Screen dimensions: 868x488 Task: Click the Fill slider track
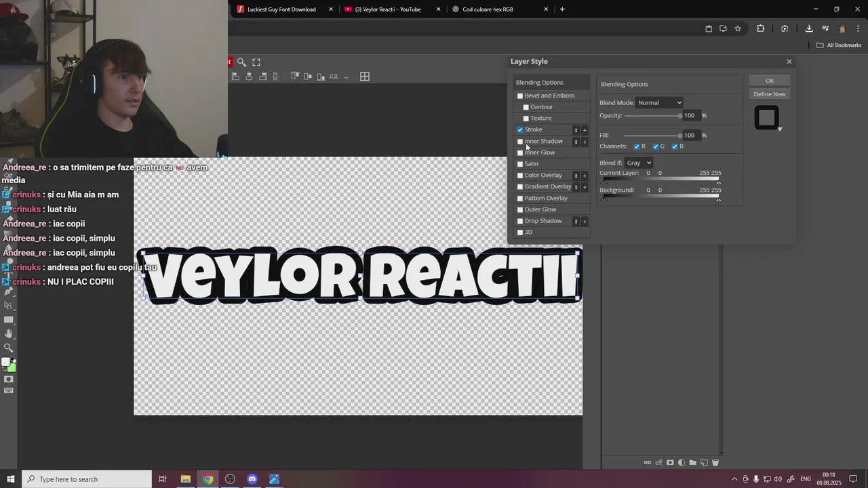coord(652,136)
